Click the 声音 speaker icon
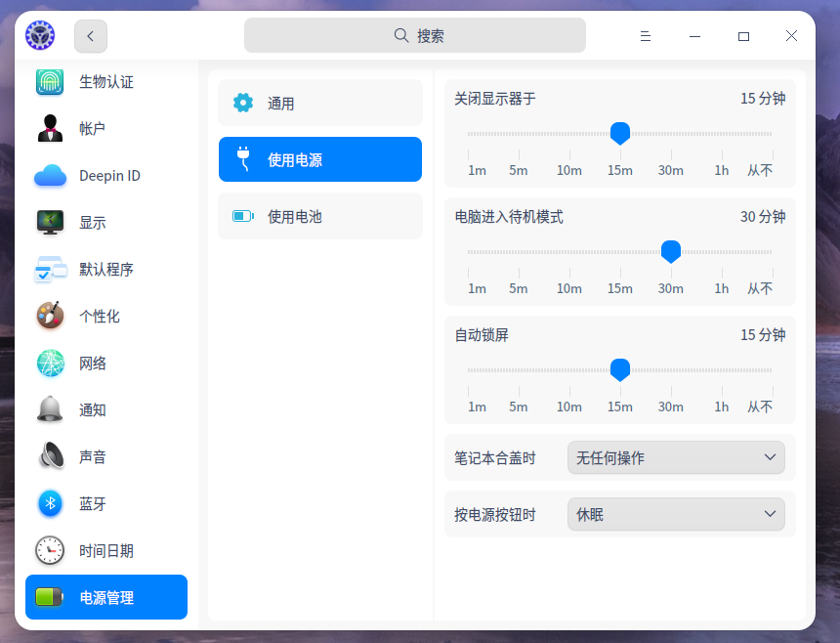This screenshot has height=643, width=840. [x=52, y=456]
